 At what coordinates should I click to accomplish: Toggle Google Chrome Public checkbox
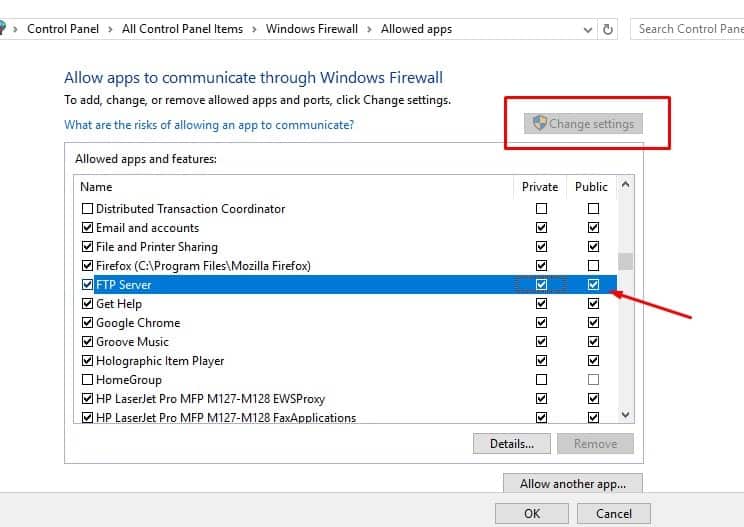(x=593, y=323)
